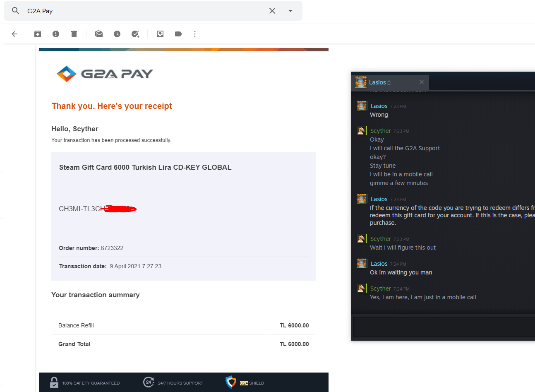Screen dimensions: 535x392
Task: Click the 100% Safety Guaranteed lock icon
Action: (54, 382)
